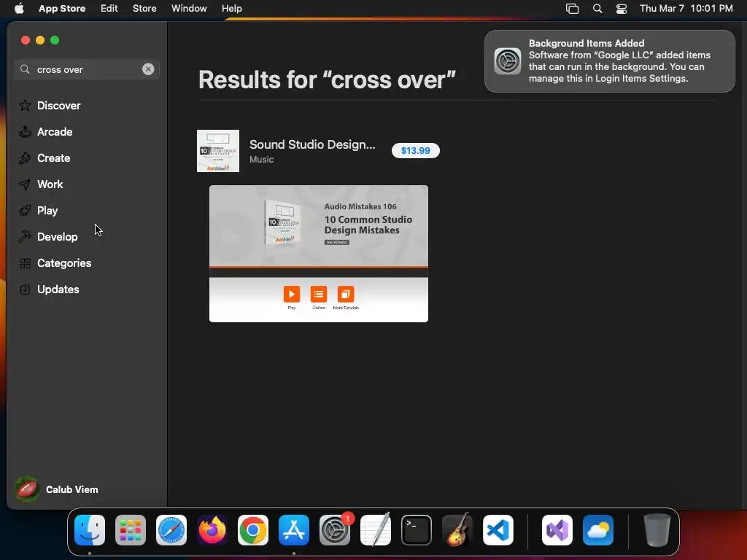
Task: Open Spotlight search in menu bar
Action: click(x=597, y=9)
